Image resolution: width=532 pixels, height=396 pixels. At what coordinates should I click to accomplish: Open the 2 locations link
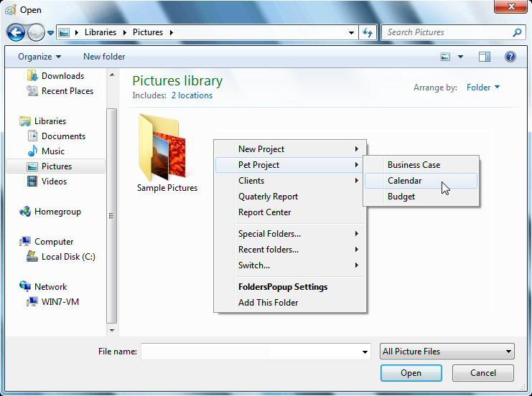(192, 95)
